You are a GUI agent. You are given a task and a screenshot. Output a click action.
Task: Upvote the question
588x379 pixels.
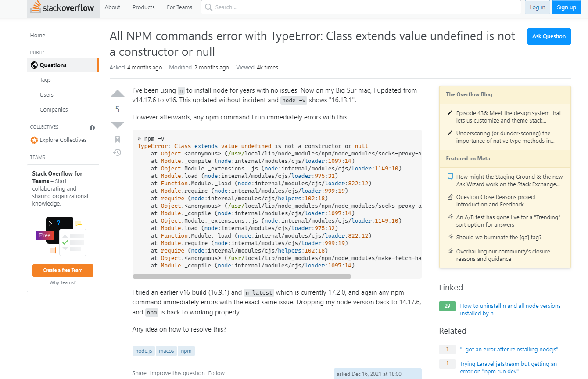[x=118, y=93]
